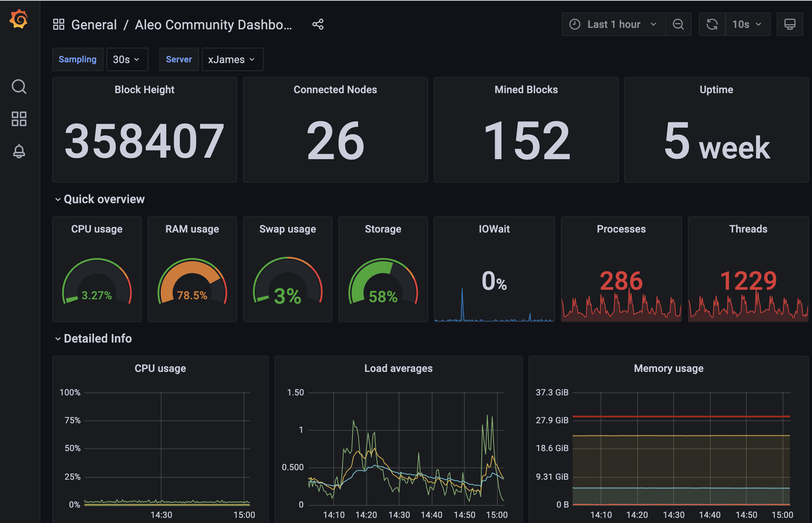Click the dashboard grid icon beside General
Screen dimensions: 812x523
[59, 25]
